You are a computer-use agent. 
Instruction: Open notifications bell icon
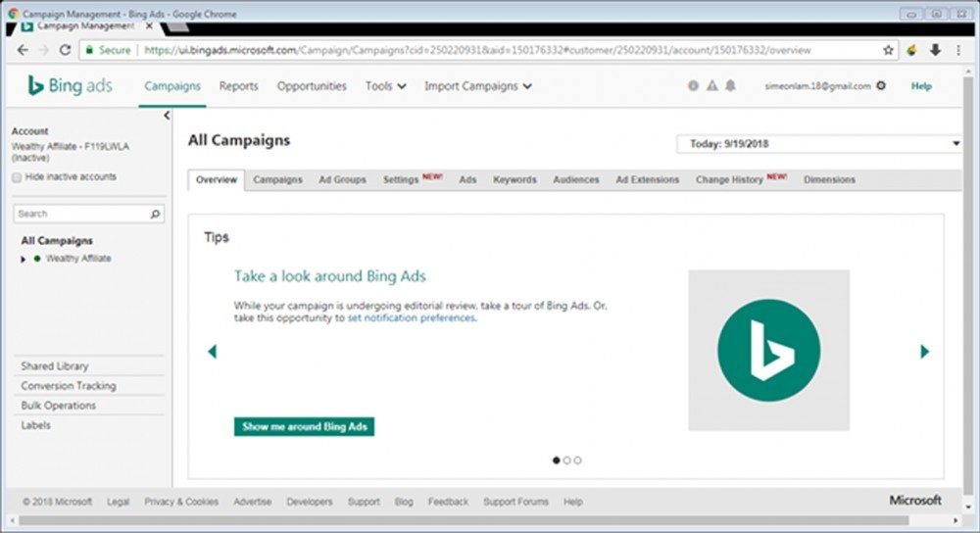[730, 85]
